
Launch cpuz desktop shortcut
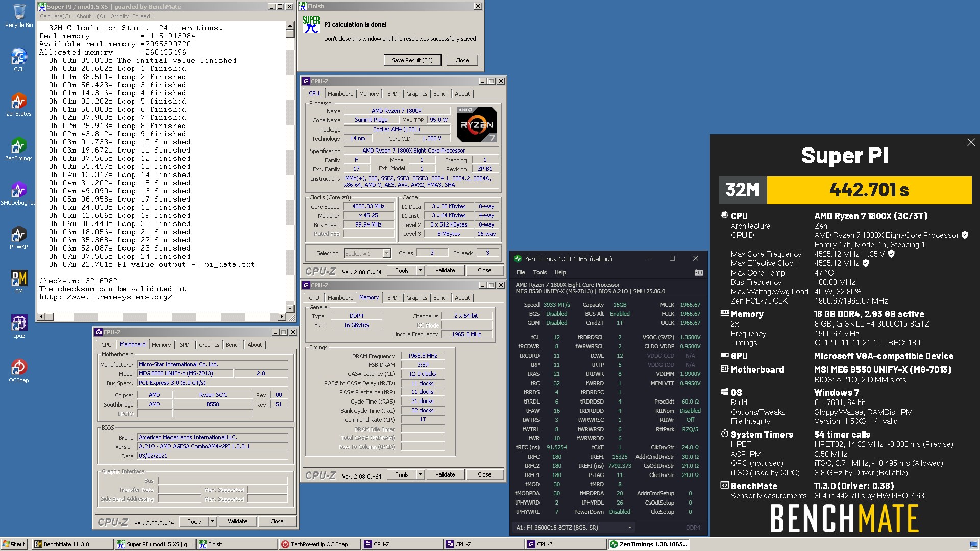tap(18, 327)
